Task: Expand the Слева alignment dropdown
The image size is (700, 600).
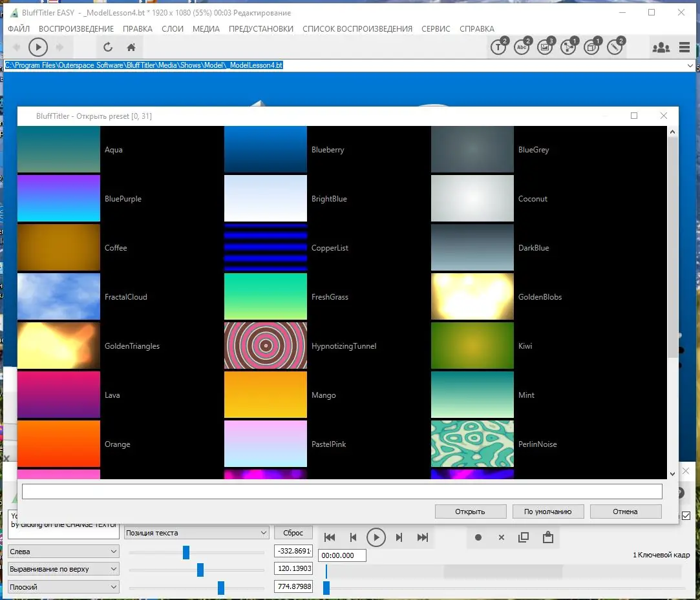Action: pos(63,551)
